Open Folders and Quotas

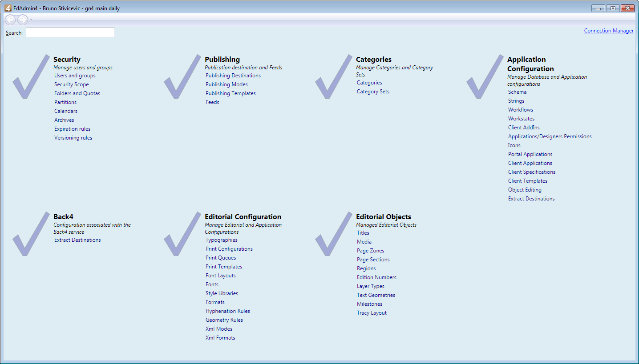tap(77, 93)
